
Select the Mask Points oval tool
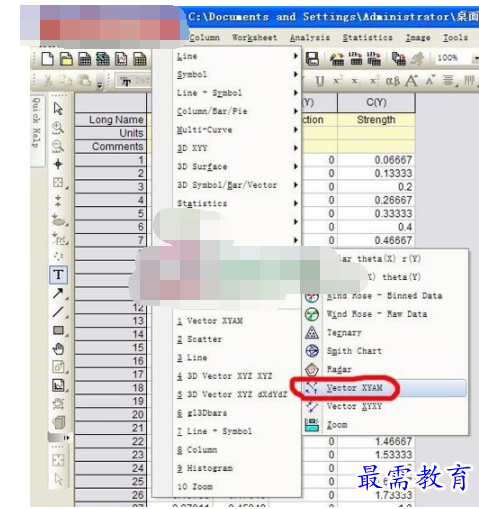click(x=59, y=220)
